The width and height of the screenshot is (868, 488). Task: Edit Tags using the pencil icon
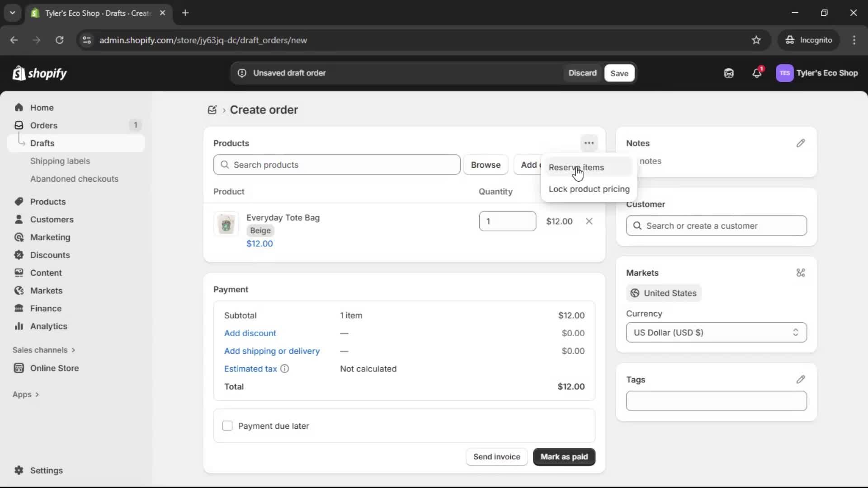coord(801,380)
